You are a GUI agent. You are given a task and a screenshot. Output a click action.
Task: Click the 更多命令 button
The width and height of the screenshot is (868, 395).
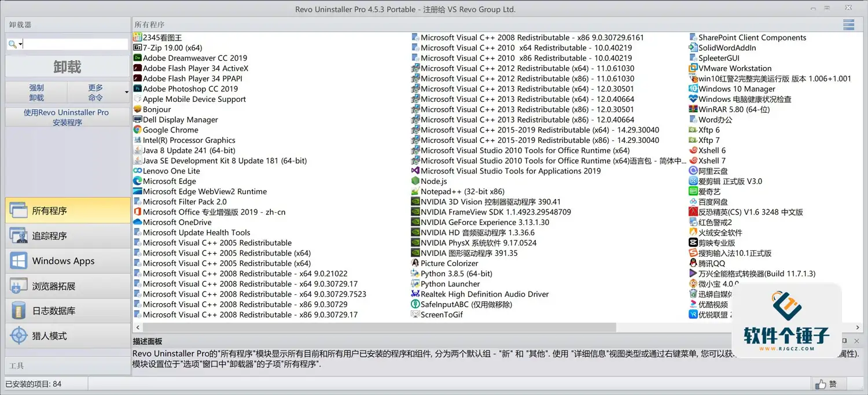point(95,93)
